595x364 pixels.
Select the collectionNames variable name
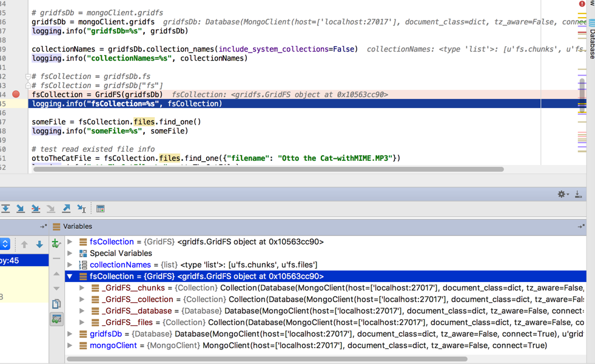[x=120, y=265]
